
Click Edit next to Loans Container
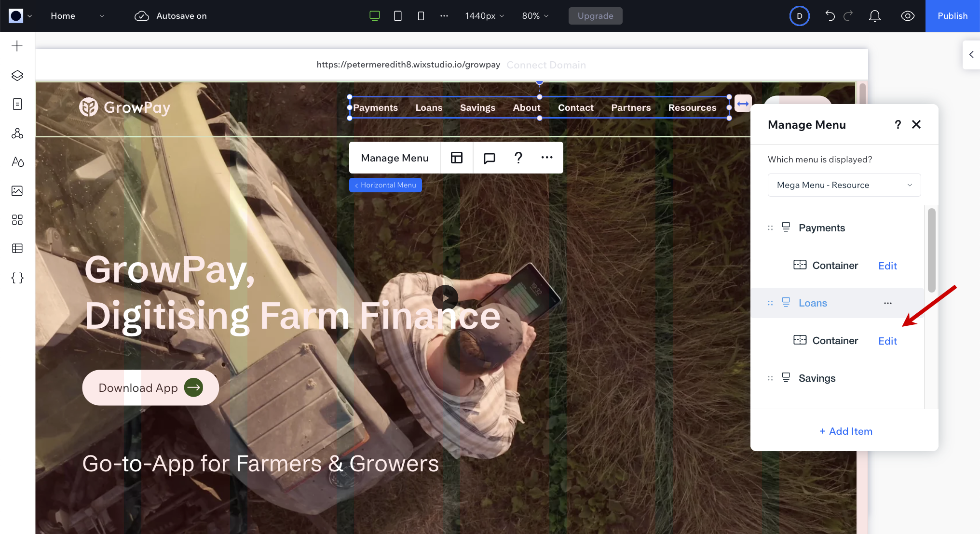pyautogui.click(x=887, y=341)
